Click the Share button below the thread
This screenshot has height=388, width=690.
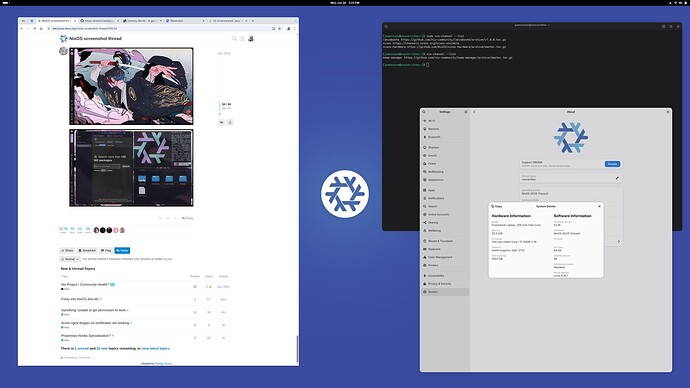point(67,250)
